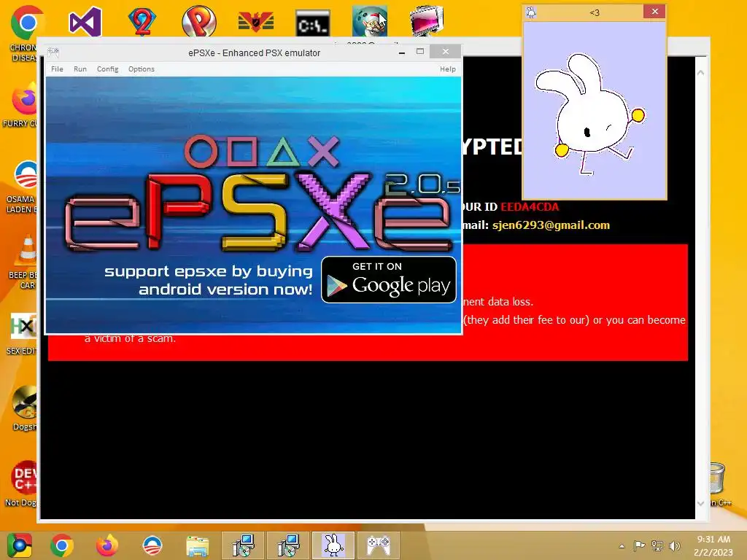Open the clock showing 9:31 AM
This screenshot has height=560, width=747.
pyautogui.click(x=713, y=545)
